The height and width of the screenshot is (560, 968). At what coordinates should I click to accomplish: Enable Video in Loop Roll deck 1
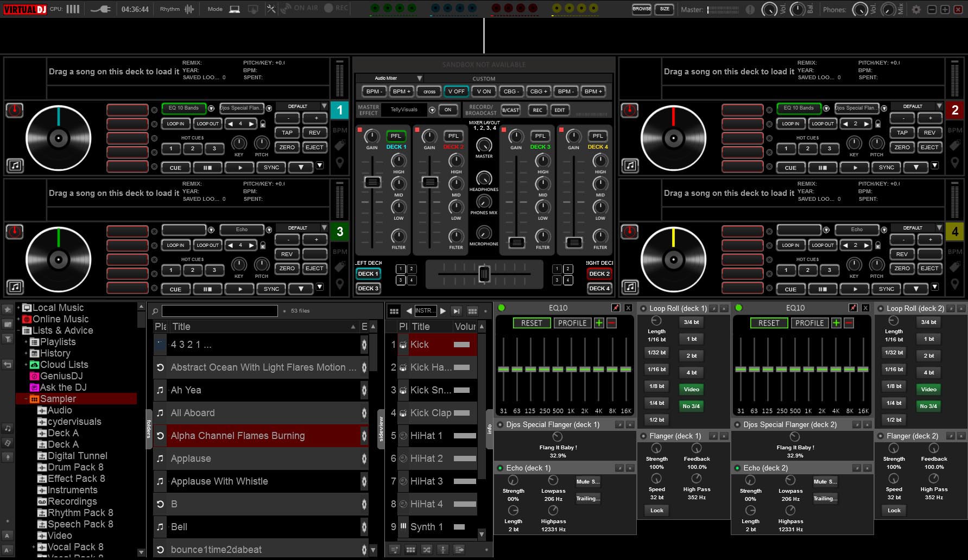(x=691, y=389)
